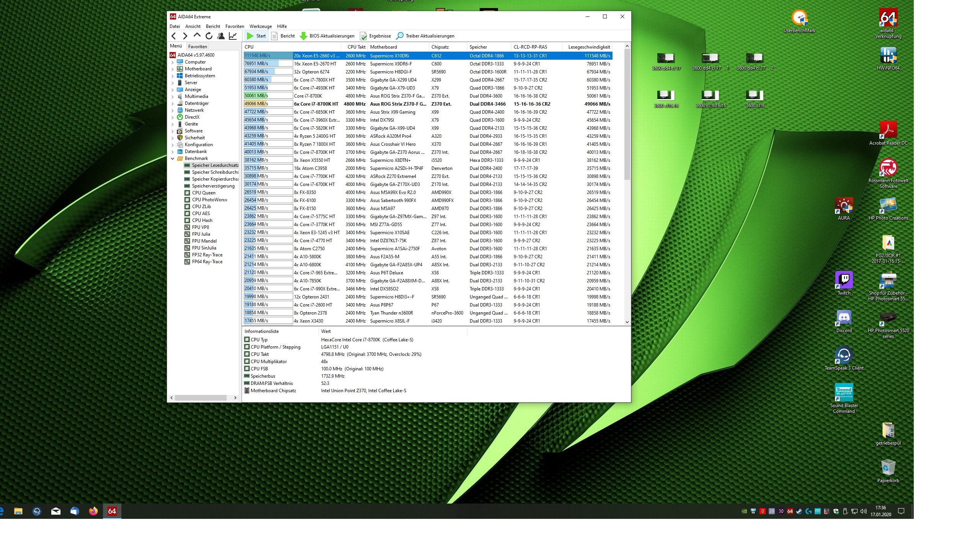Open the user profile icon in toolbar
The width and height of the screenshot is (980, 551).
[221, 36]
